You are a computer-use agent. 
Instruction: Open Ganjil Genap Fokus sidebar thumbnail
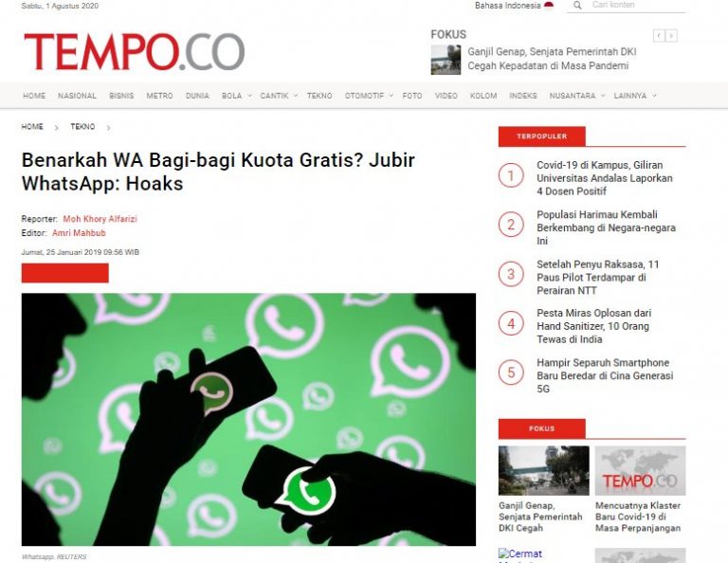pyautogui.click(x=544, y=470)
